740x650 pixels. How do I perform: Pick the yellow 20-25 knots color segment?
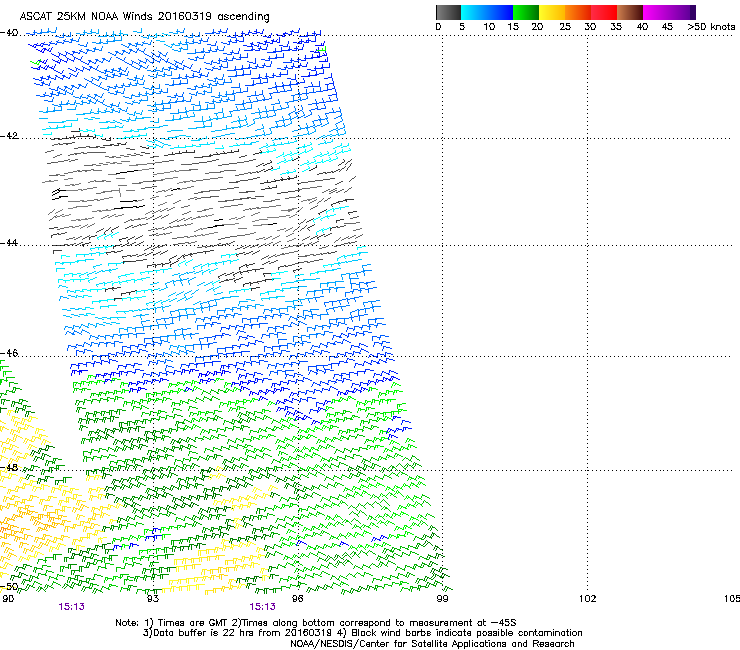click(552, 12)
